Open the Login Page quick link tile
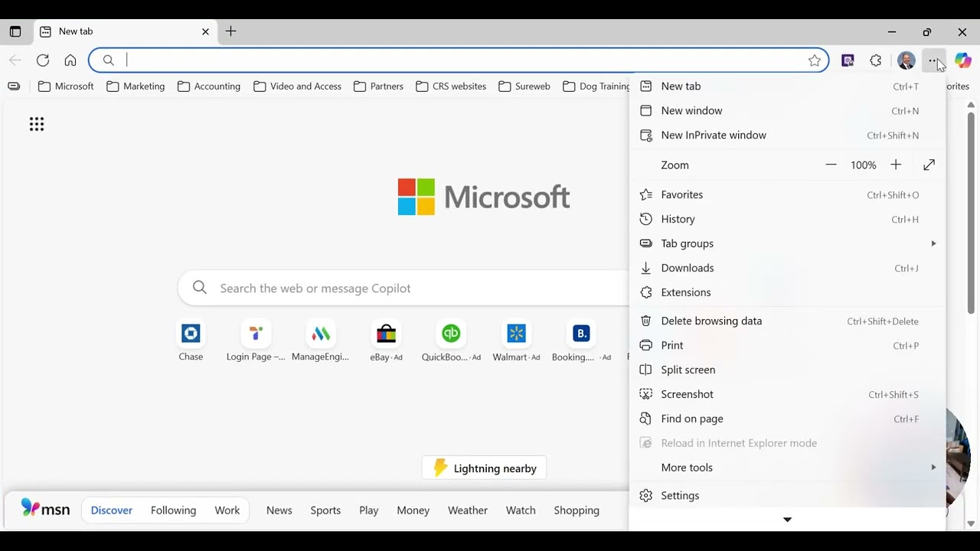The height and width of the screenshot is (551, 980). tap(256, 341)
